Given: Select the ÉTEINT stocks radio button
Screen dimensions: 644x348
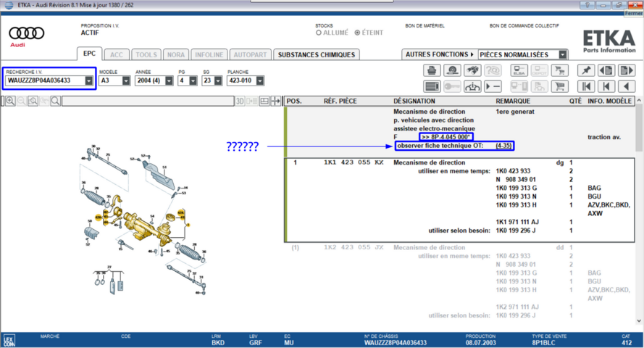Looking at the screenshot, I should [x=357, y=33].
